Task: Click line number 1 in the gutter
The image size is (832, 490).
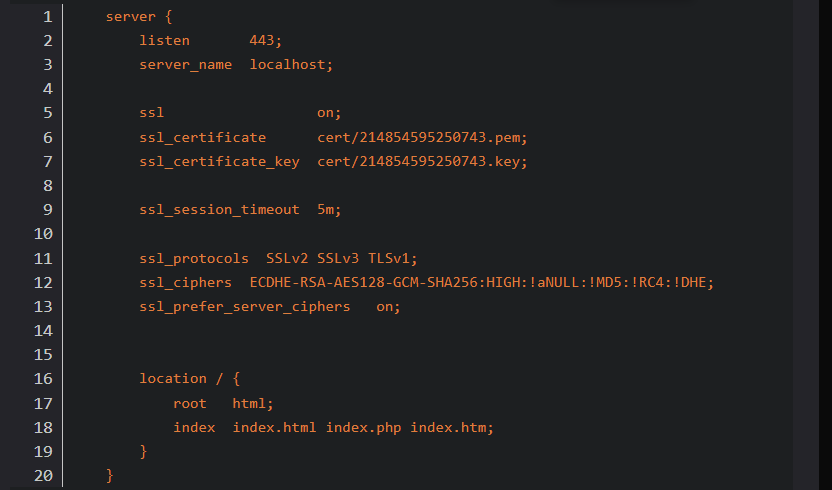Action: point(48,16)
